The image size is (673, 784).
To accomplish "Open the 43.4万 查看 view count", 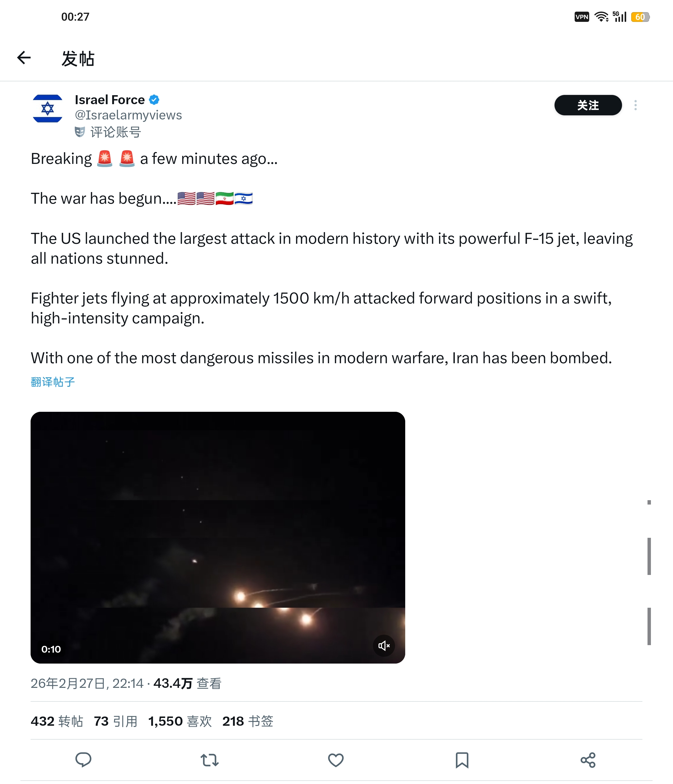I will pos(187,683).
